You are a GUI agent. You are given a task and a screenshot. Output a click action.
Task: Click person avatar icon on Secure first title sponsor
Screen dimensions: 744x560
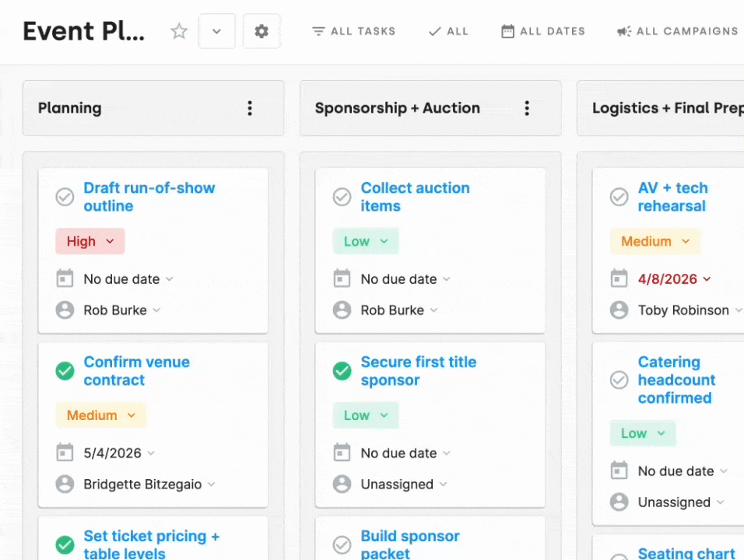[342, 484]
